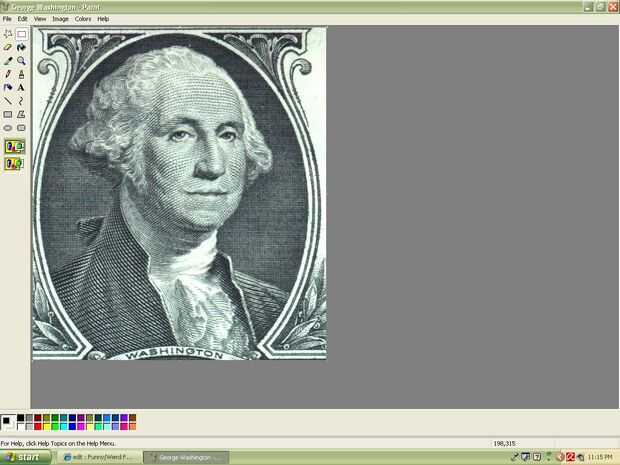Select the Rectangle shape tool
Image resolution: width=620 pixels, height=465 pixels.
pos(8,115)
